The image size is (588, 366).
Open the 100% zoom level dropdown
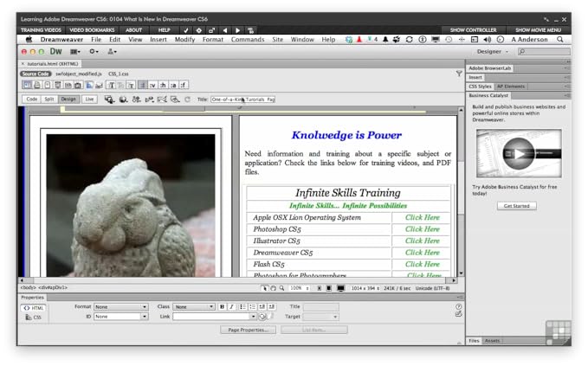coord(300,288)
